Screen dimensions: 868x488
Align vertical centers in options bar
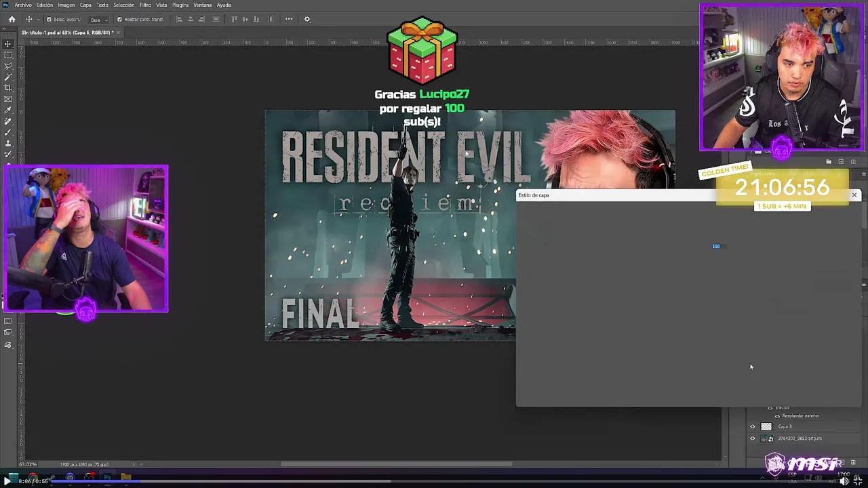pos(245,19)
